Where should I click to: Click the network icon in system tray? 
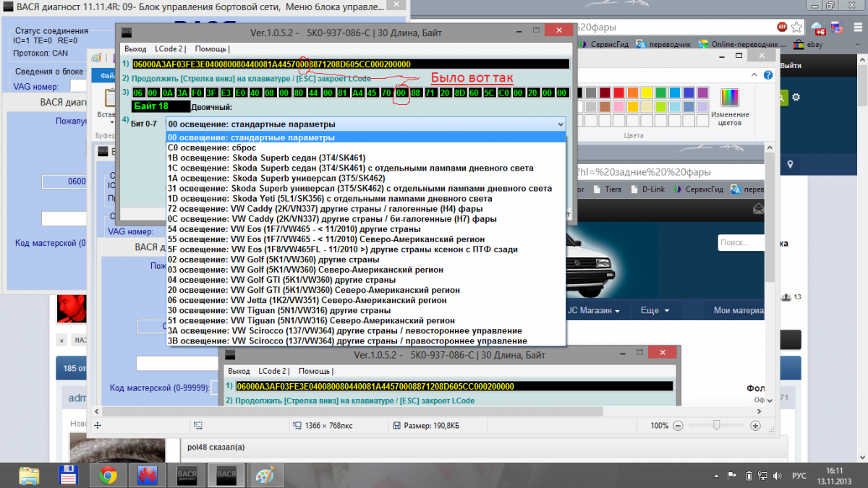761,475
